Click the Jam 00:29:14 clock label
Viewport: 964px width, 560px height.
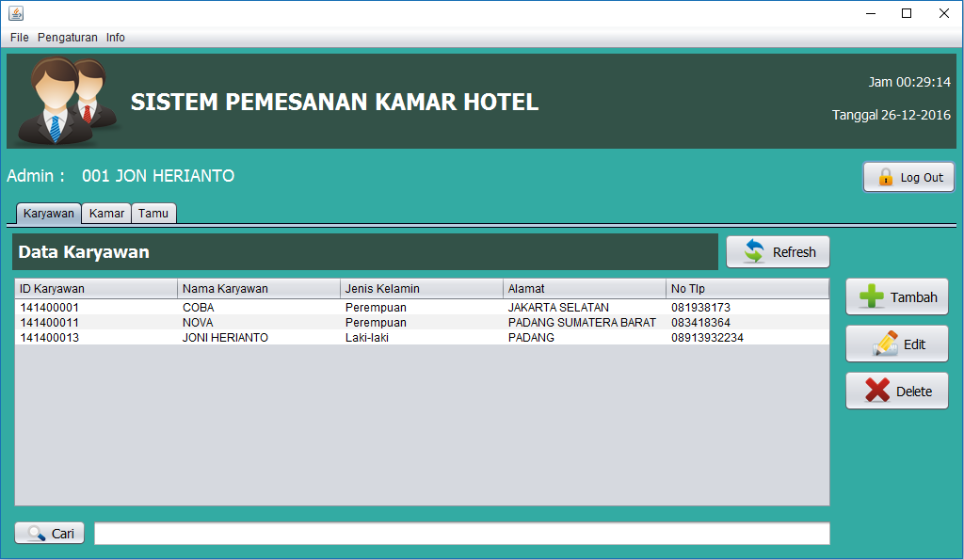tap(909, 82)
